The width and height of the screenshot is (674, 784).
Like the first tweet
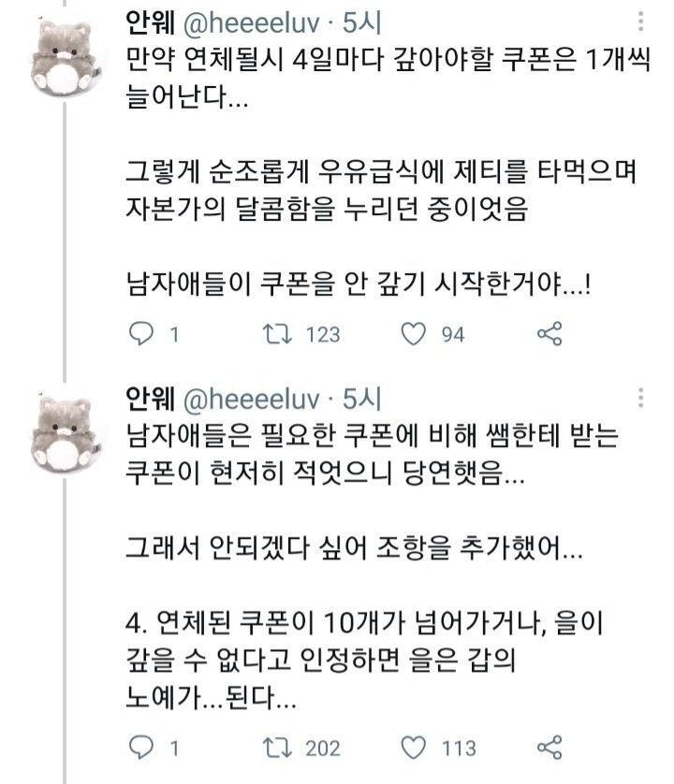point(414,334)
